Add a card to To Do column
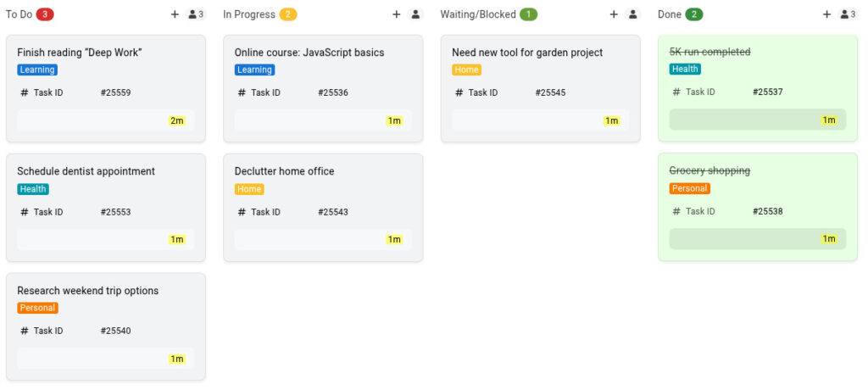Image resolution: width=868 pixels, height=390 pixels. click(x=175, y=14)
